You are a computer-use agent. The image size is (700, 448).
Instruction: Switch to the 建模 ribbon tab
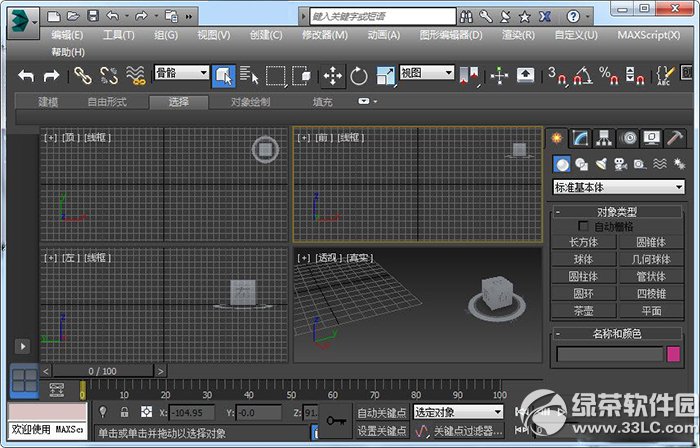tap(48, 102)
